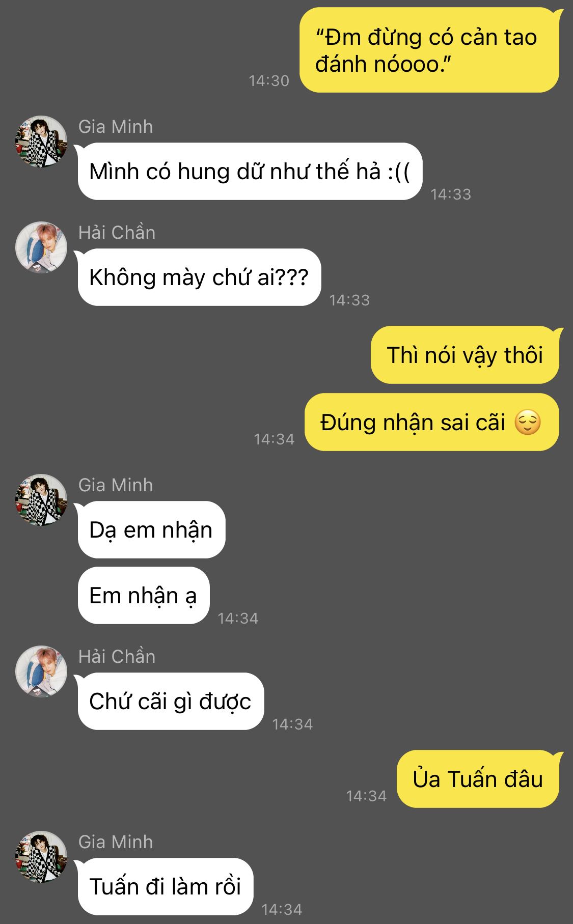This screenshot has height=924, width=573.
Task: Tap the white bubble 'Em nhận ạ'
Action: click(x=144, y=596)
